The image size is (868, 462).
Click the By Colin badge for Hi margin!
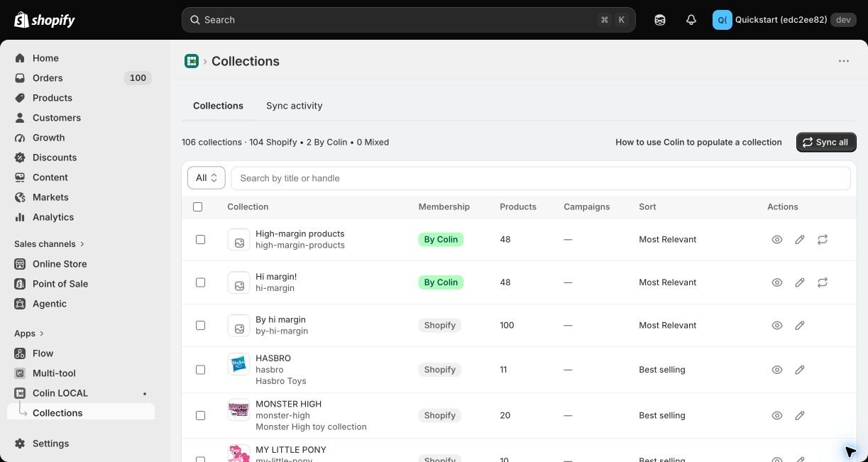pyautogui.click(x=441, y=282)
